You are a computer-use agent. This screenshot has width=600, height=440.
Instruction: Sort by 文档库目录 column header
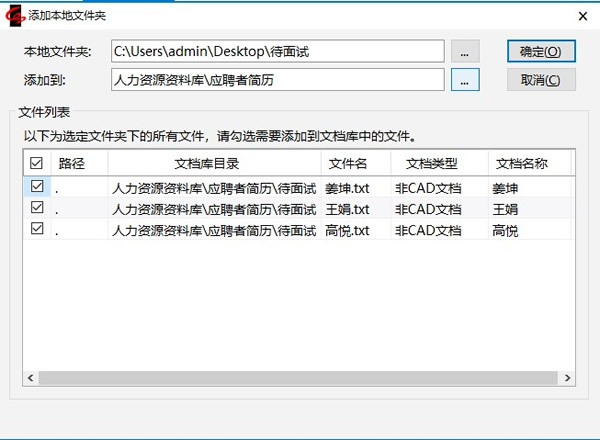[213, 163]
